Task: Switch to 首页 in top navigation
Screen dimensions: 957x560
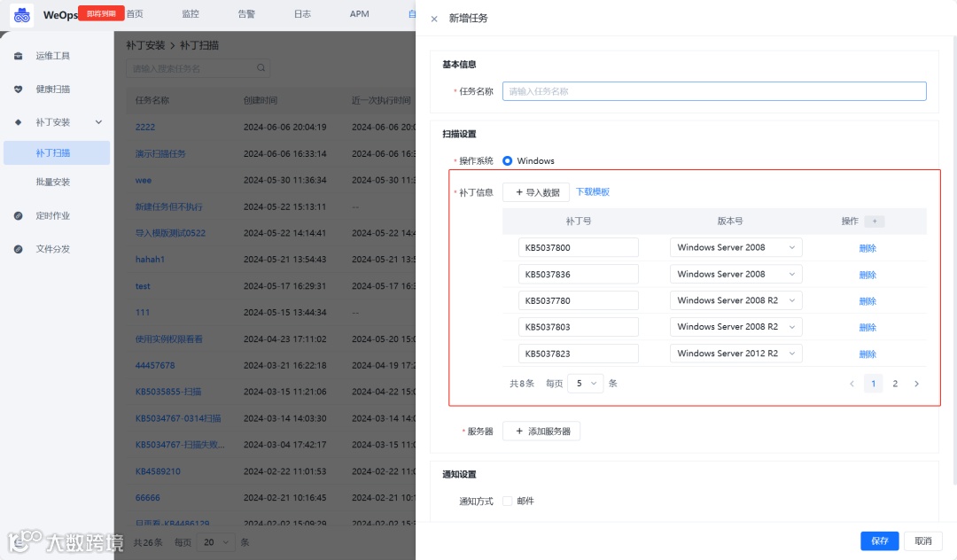Action: pyautogui.click(x=135, y=13)
